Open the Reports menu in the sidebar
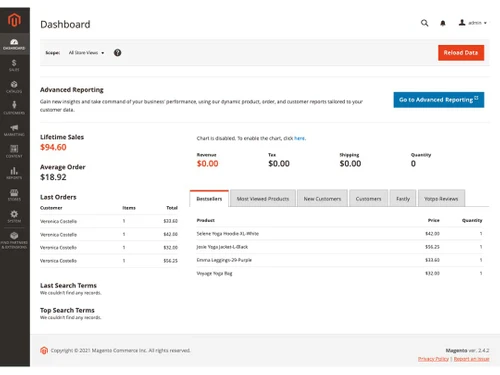500x375 pixels. point(14,173)
